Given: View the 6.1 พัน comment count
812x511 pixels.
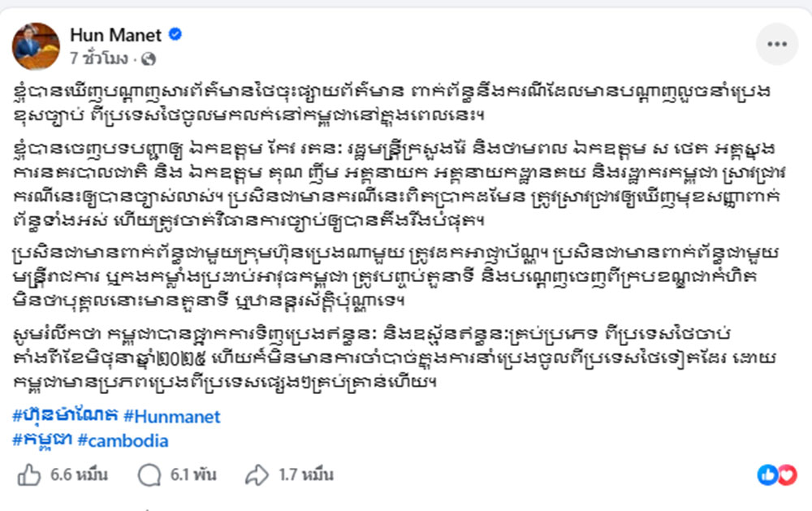Looking at the screenshot, I should [x=194, y=475].
